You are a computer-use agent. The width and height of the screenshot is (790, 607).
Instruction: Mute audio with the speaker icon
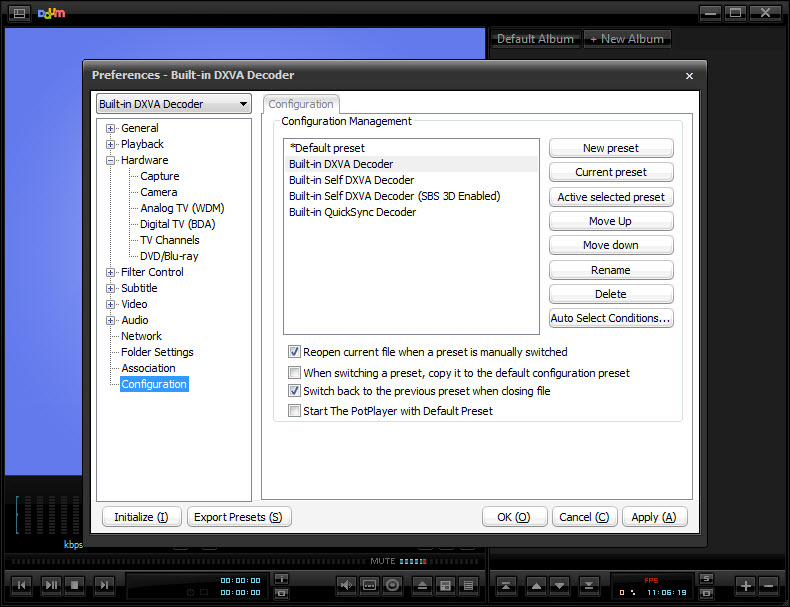tap(347, 585)
